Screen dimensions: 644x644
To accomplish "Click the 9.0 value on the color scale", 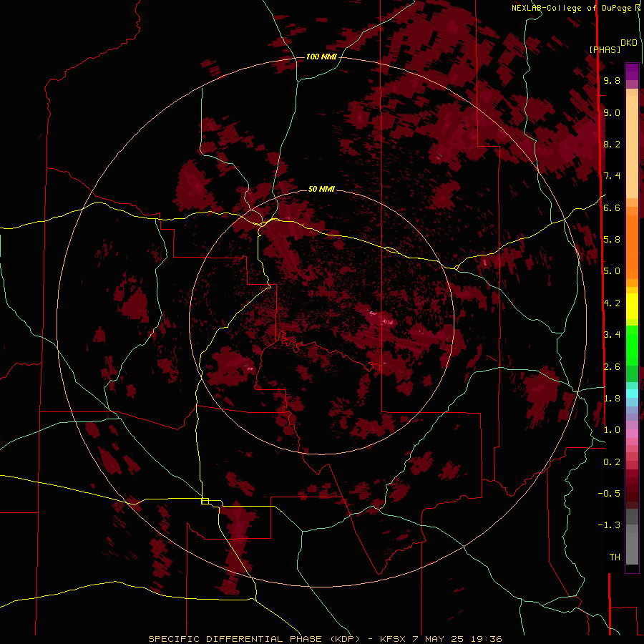I will (612, 112).
